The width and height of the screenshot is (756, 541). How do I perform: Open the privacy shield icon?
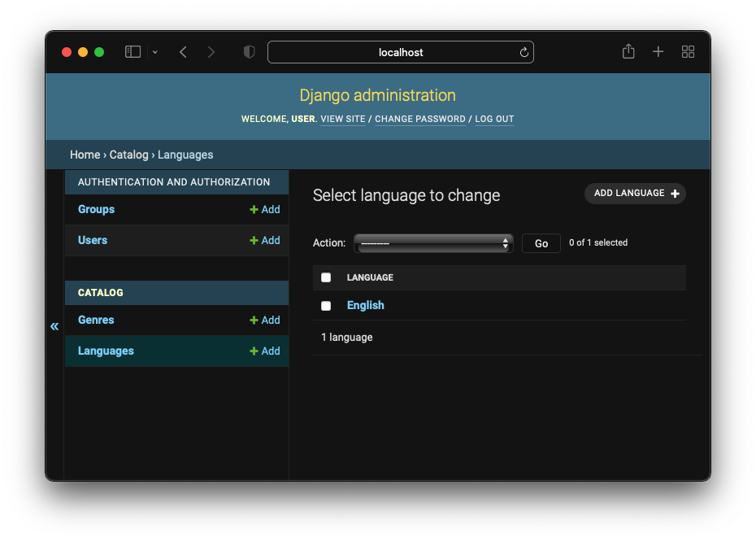[249, 51]
